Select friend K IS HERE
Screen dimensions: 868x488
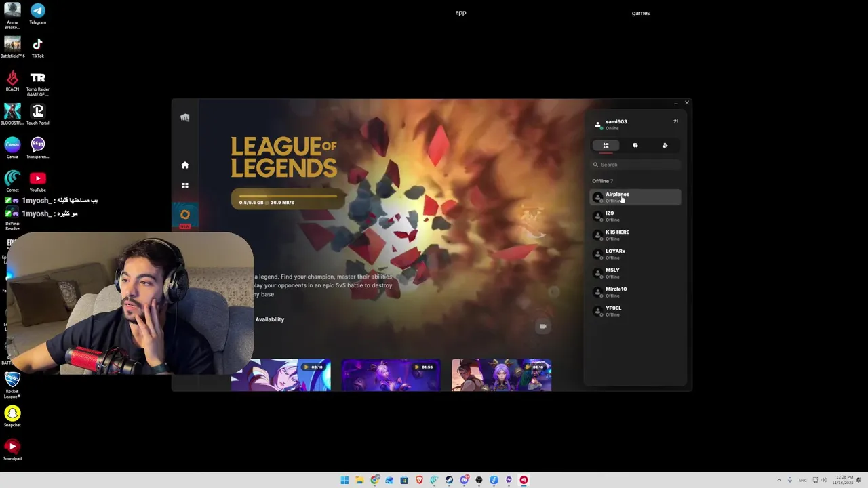click(635, 235)
